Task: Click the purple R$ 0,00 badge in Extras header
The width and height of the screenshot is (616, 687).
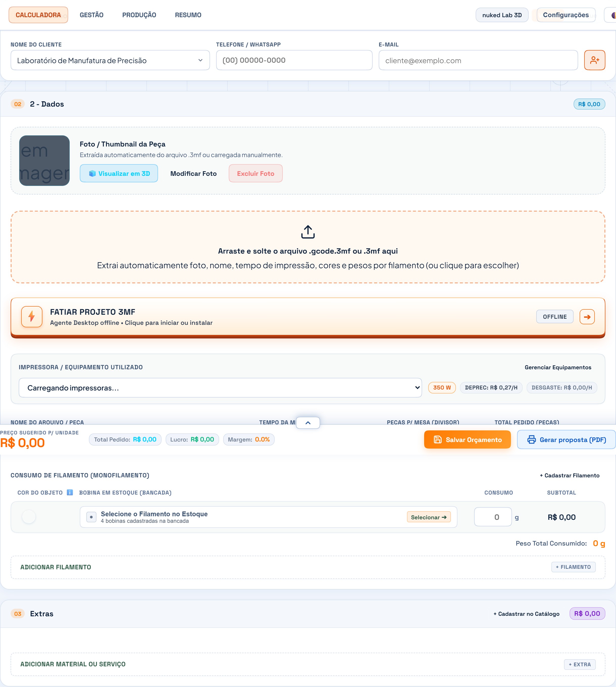Action: point(587,614)
